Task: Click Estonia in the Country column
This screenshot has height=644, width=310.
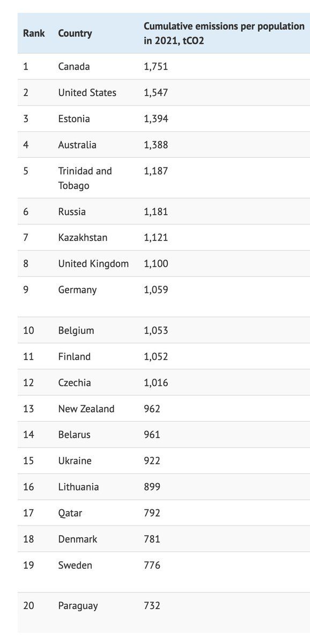Action: 74,119
